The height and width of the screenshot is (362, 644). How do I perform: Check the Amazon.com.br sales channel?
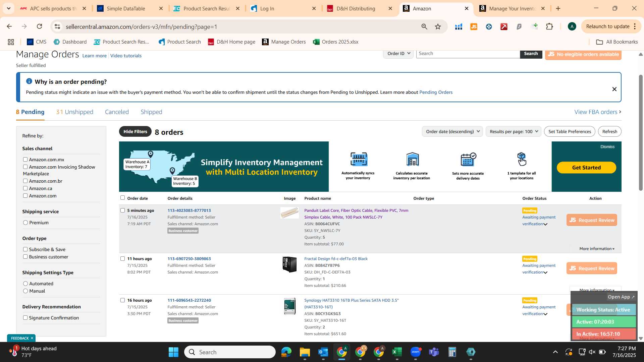pos(25,181)
